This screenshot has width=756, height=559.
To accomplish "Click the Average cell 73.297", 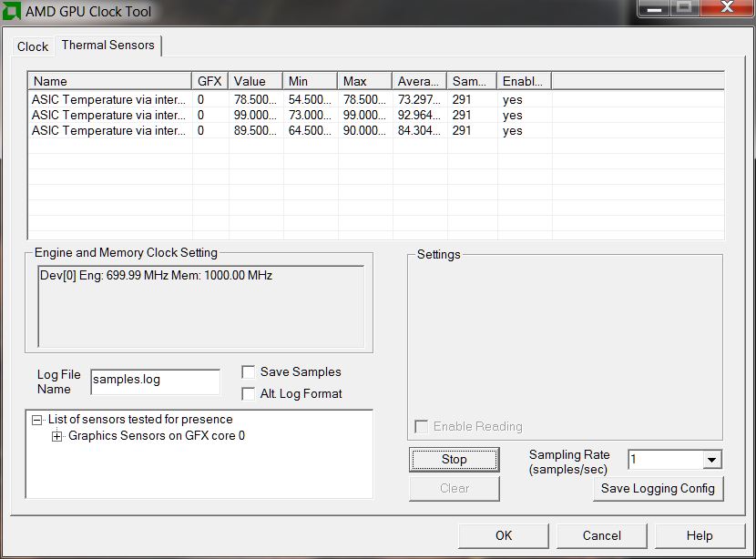I will (x=419, y=100).
